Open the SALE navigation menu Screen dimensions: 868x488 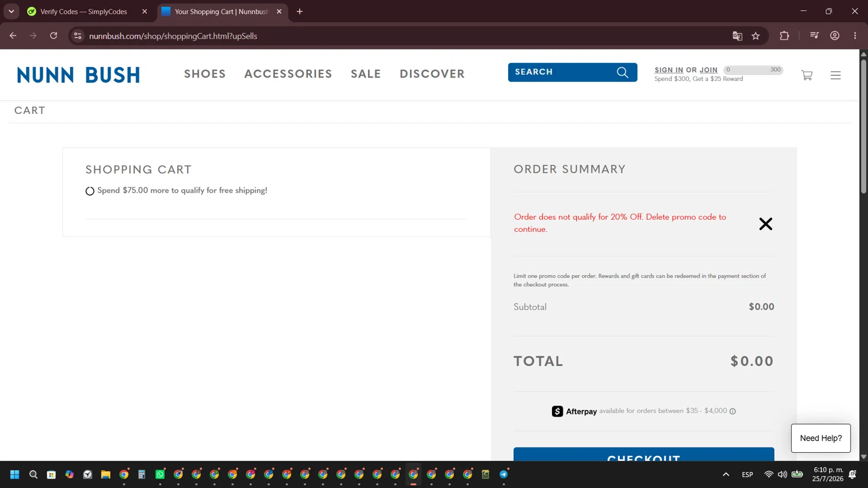coord(366,74)
